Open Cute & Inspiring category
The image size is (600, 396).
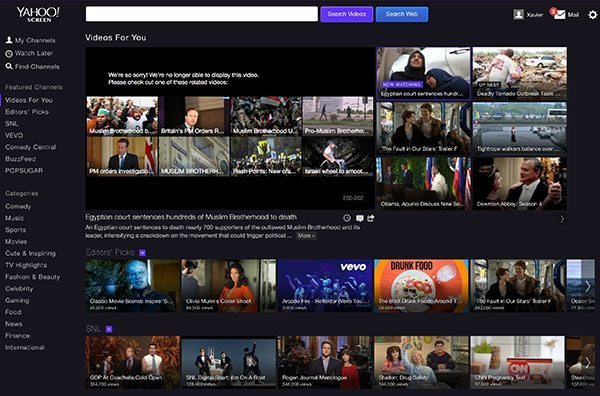[x=30, y=253]
